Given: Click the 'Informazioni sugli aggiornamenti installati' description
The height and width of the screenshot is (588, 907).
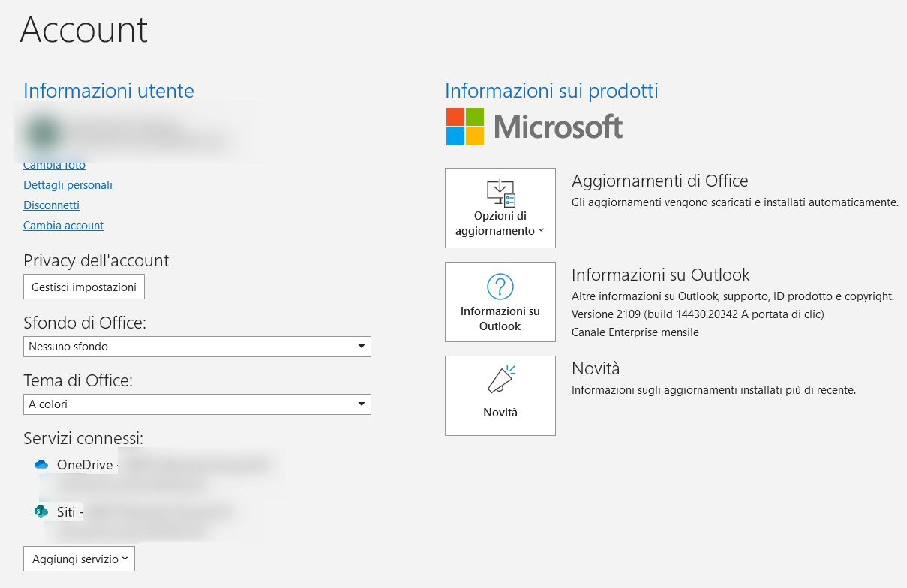Looking at the screenshot, I should pos(713,390).
